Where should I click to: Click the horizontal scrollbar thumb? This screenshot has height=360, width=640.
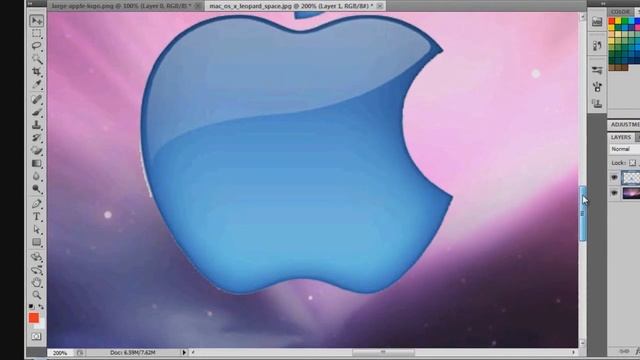click(383, 352)
